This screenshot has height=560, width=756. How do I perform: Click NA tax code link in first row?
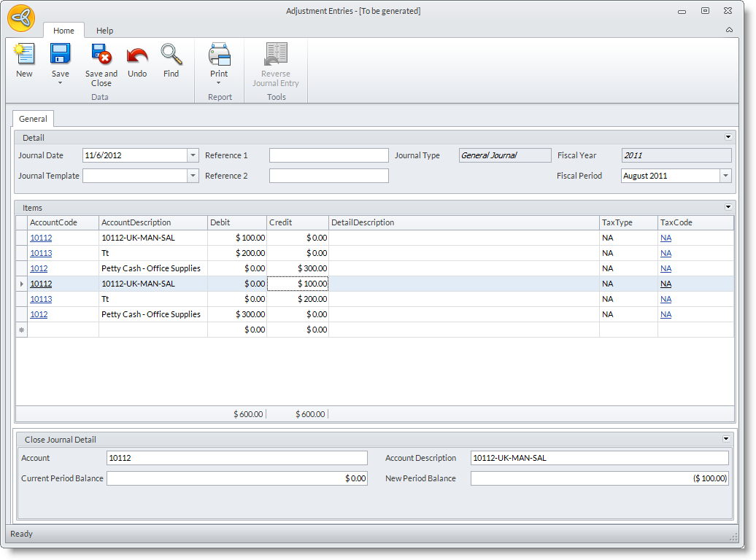(x=666, y=238)
